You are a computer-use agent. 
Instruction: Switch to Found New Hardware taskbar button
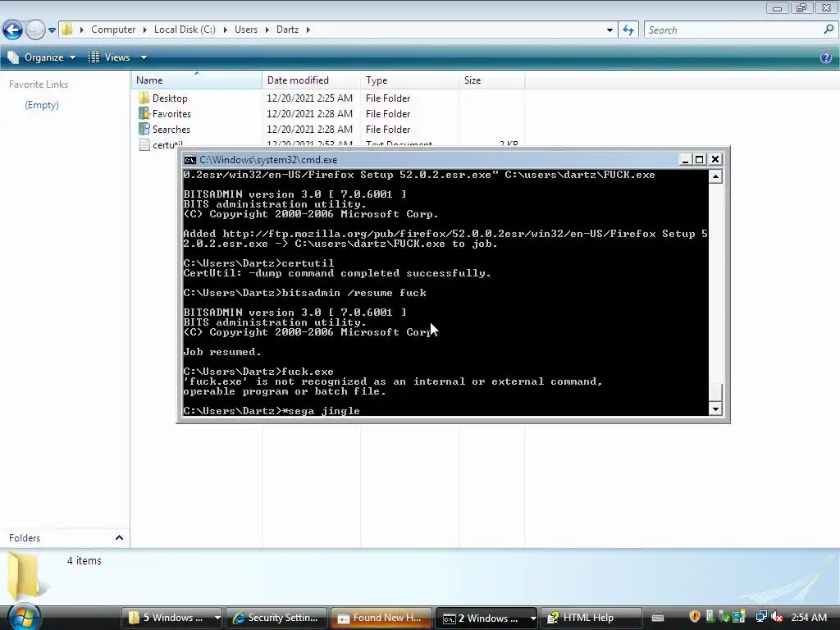(381, 618)
